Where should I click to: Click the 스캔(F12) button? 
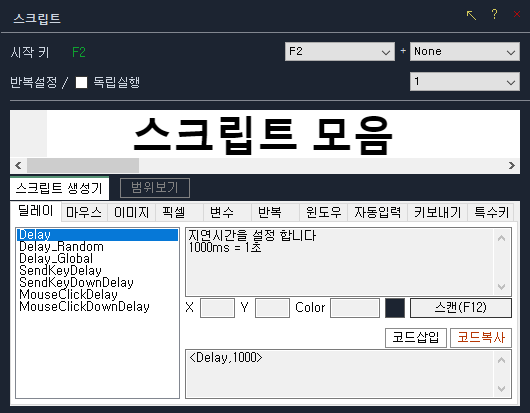[x=461, y=308]
